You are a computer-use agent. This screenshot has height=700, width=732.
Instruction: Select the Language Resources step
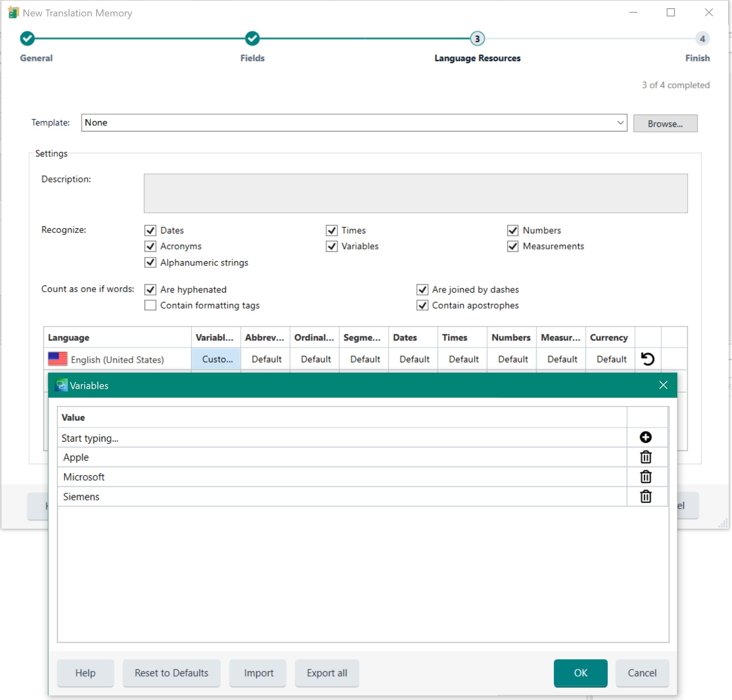[477, 39]
